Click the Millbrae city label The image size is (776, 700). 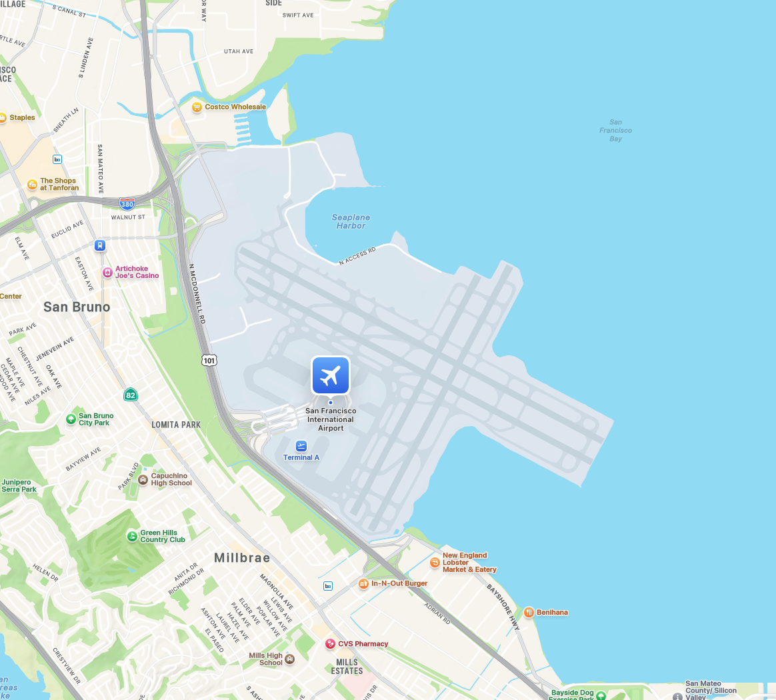(x=242, y=558)
